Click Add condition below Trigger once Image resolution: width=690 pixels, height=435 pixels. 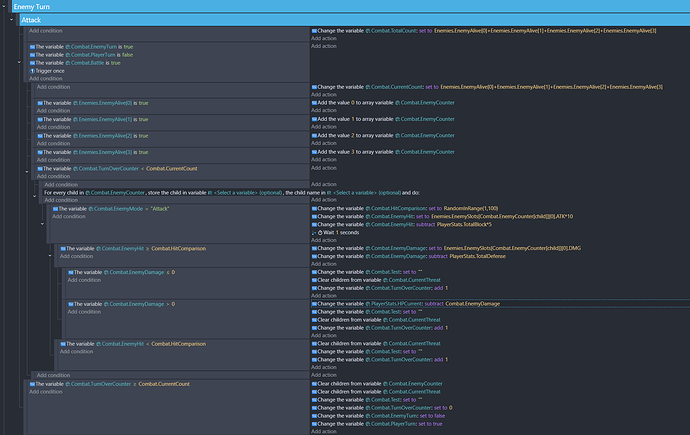46,79
